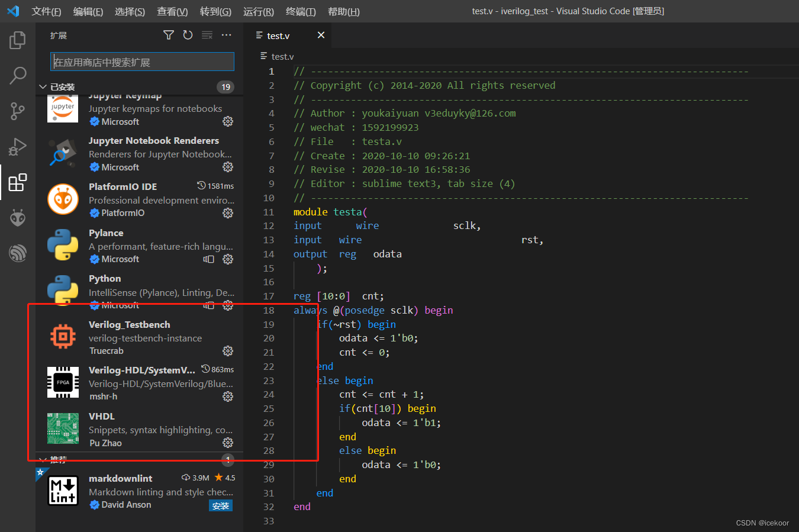Click PlatformIO IDE 1581ms activation time
Image resolution: width=799 pixels, height=532 pixels.
(x=215, y=186)
